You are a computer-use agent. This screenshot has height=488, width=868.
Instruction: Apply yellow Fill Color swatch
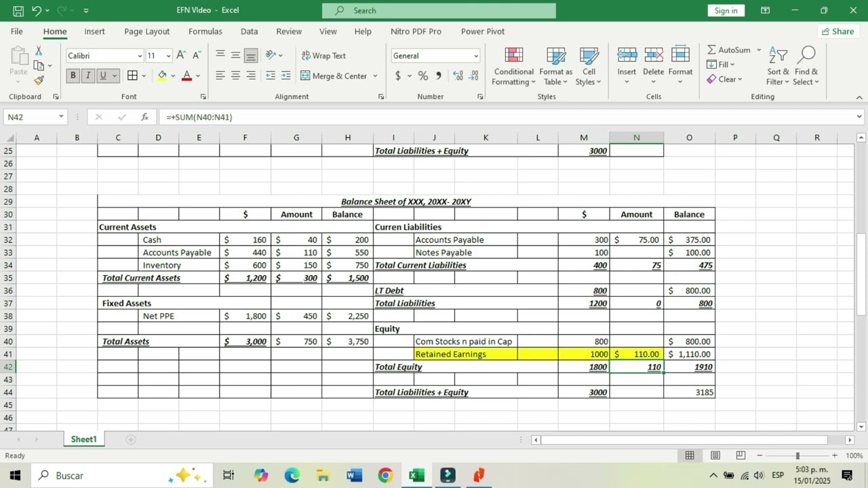[162, 76]
